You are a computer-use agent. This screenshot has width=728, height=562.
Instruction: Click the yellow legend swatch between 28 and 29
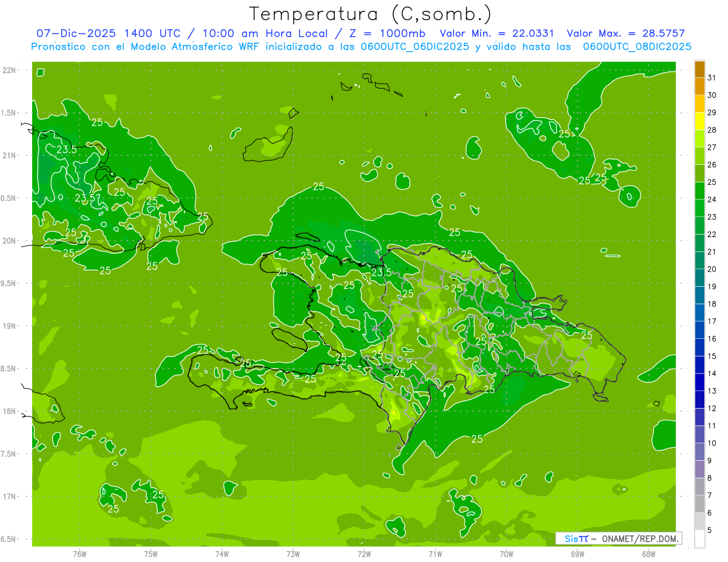699,121
